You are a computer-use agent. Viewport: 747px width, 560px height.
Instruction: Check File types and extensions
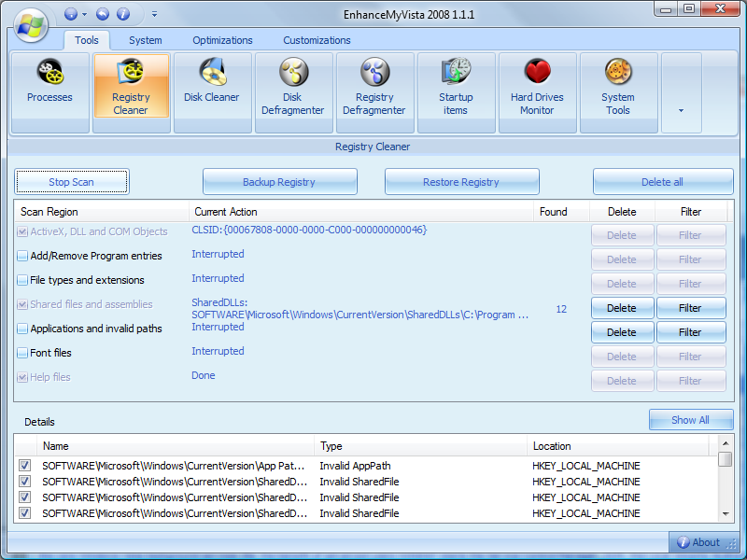click(x=22, y=281)
